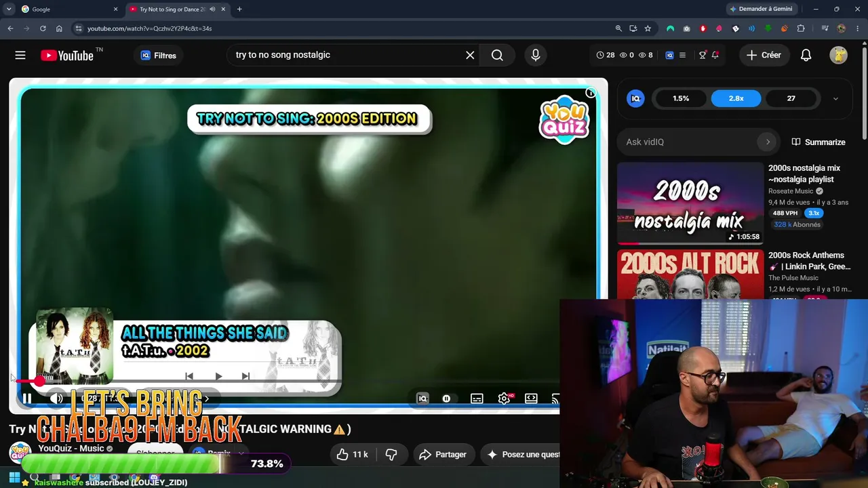Select the 1.5% vidIQ stat pill
The height and width of the screenshot is (488, 868).
click(x=681, y=98)
